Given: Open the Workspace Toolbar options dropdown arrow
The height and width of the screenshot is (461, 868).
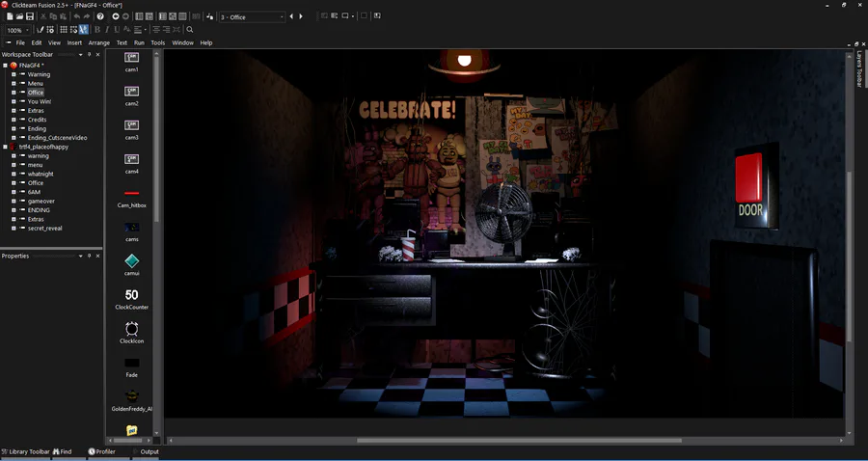Looking at the screenshot, I should pyautogui.click(x=80, y=55).
